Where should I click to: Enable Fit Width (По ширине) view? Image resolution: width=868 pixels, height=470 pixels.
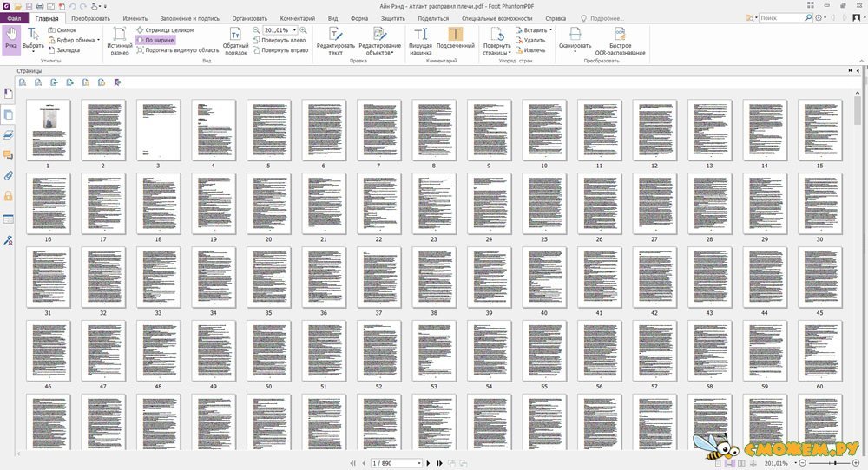pos(157,40)
